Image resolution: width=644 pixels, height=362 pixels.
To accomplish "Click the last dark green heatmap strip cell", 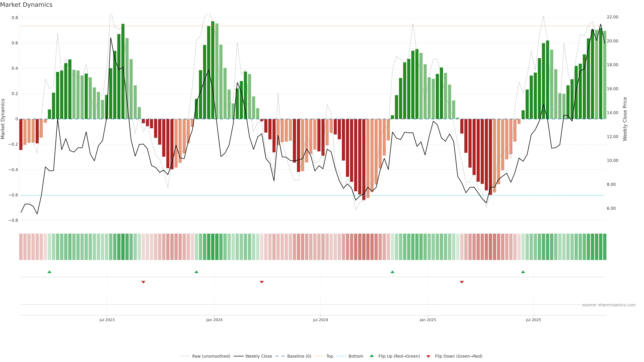I will (604, 247).
